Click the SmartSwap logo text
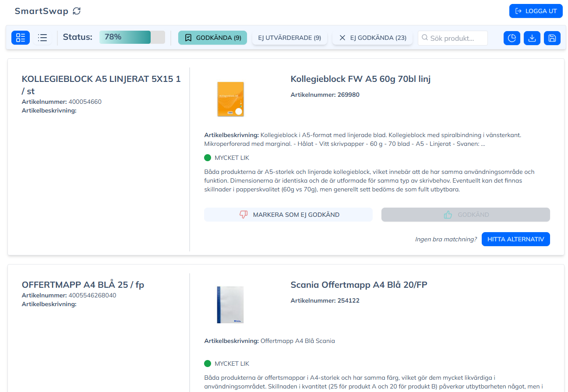This screenshot has height=392, width=568. pyautogui.click(x=42, y=11)
